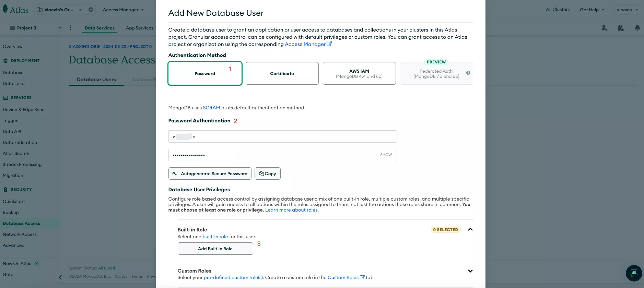Open Quickstart in the sidebar
The image size is (644, 288).
click(x=14, y=202)
